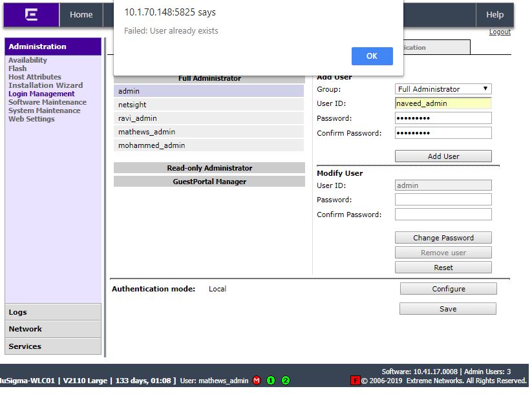Open the Home menu tab
Viewport: 532px width, 400px height.
coord(81,15)
